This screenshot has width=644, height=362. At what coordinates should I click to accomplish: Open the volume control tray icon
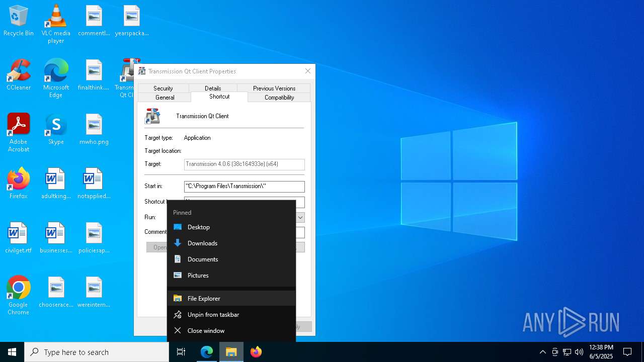coord(579,352)
